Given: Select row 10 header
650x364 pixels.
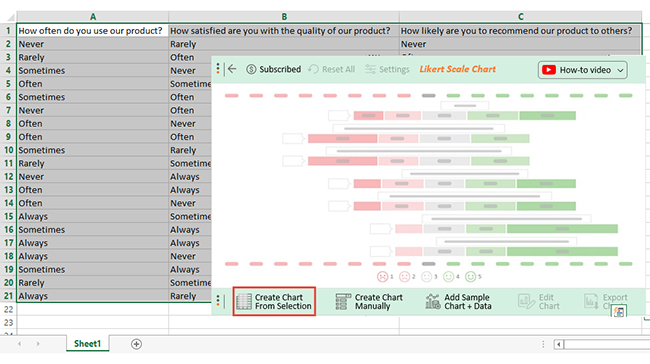Looking at the screenshot, I should click(8, 150).
